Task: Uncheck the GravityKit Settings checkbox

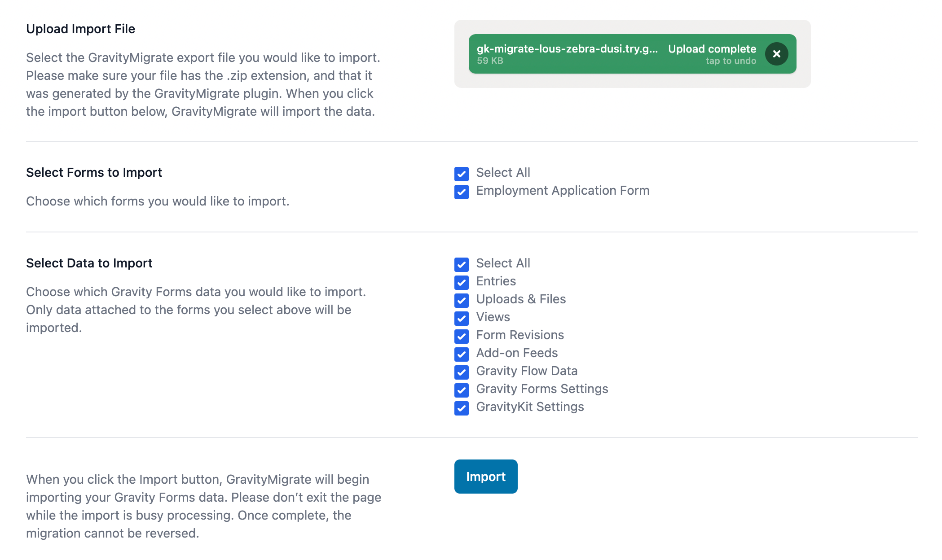Action: tap(461, 408)
